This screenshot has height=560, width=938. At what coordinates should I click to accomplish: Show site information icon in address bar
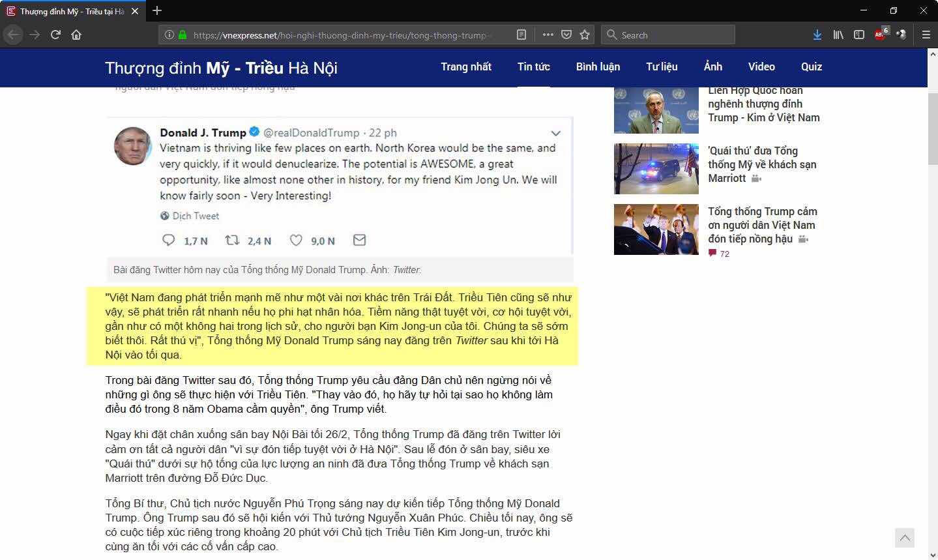coord(169,35)
